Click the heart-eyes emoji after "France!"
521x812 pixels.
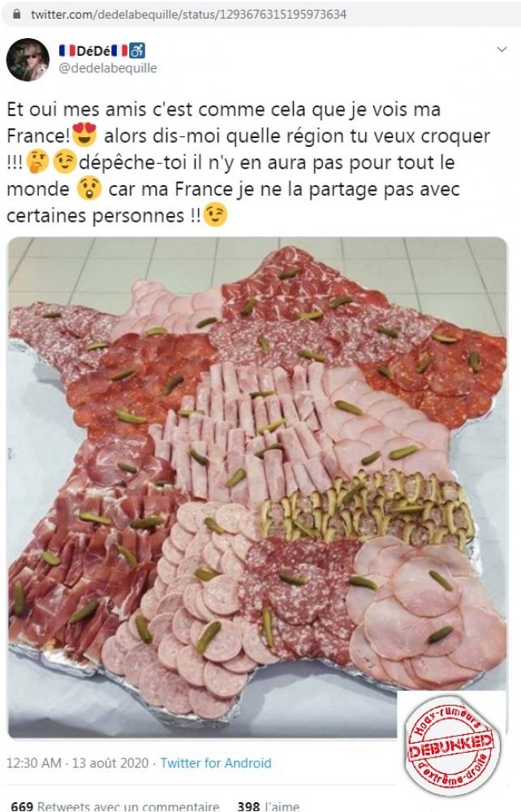pyautogui.click(x=84, y=135)
